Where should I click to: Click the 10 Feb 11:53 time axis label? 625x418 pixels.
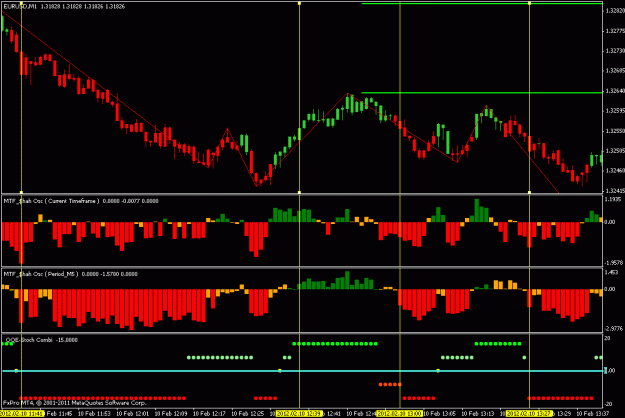click(x=94, y=414)
